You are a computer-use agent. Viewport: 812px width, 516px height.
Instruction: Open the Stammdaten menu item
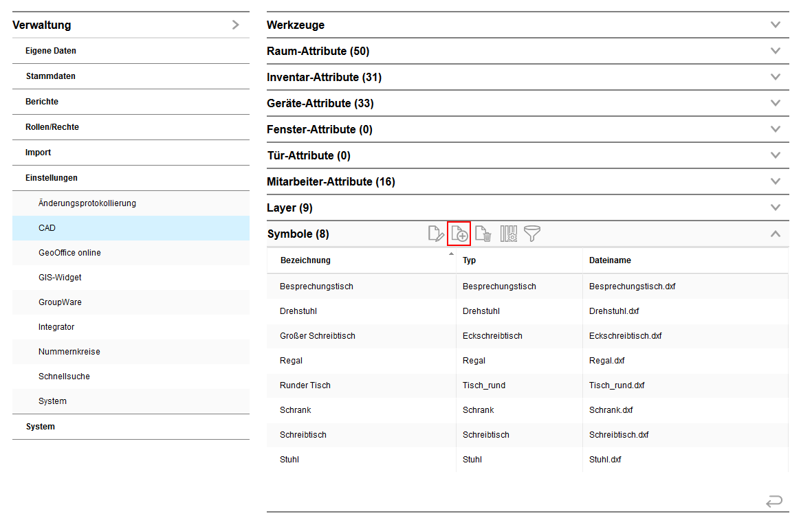click(x=51, y=76)
